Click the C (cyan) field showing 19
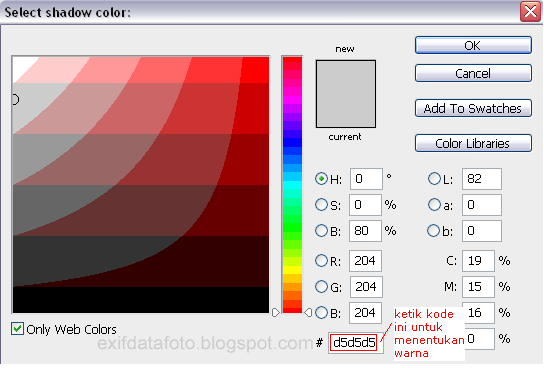Image resolution: width=544 pixels, height=368 pixels. (x=478, y=261)
